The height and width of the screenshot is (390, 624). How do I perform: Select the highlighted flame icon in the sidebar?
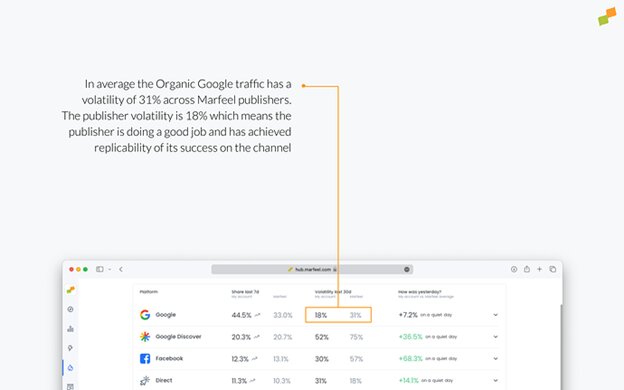pos(70,368)
